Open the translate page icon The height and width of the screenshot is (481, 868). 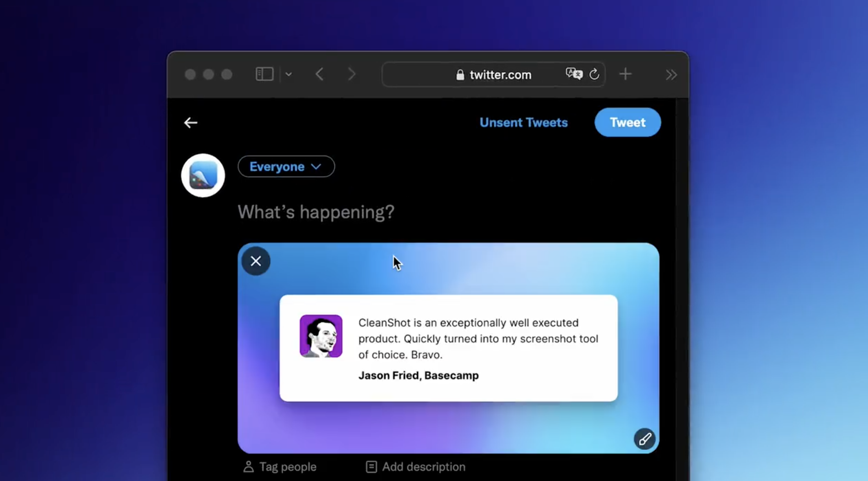tap(574, 74)
